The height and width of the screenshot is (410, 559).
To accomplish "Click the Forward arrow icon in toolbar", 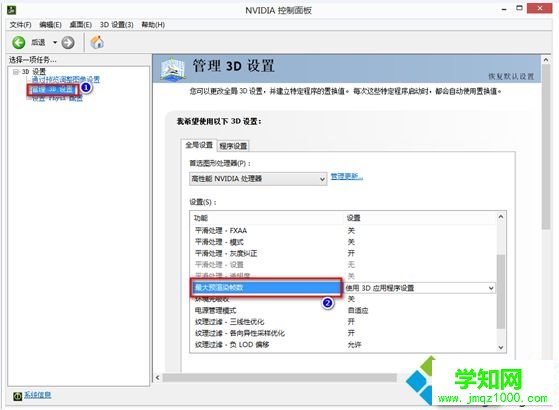I will pos(68,43).
